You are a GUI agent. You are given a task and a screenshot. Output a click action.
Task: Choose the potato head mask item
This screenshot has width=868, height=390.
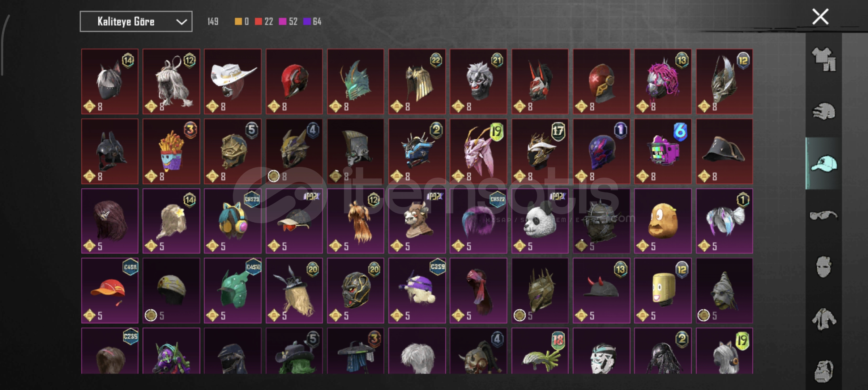pos(663,221)
